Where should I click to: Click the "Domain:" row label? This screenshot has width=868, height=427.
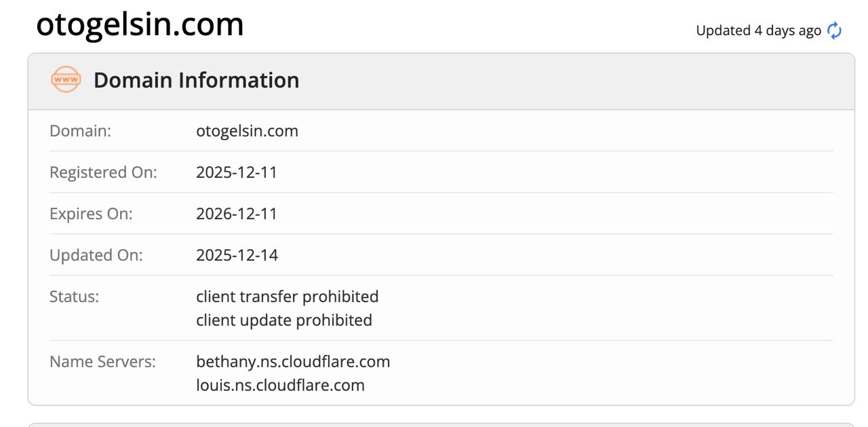click(x=80, y=131)
